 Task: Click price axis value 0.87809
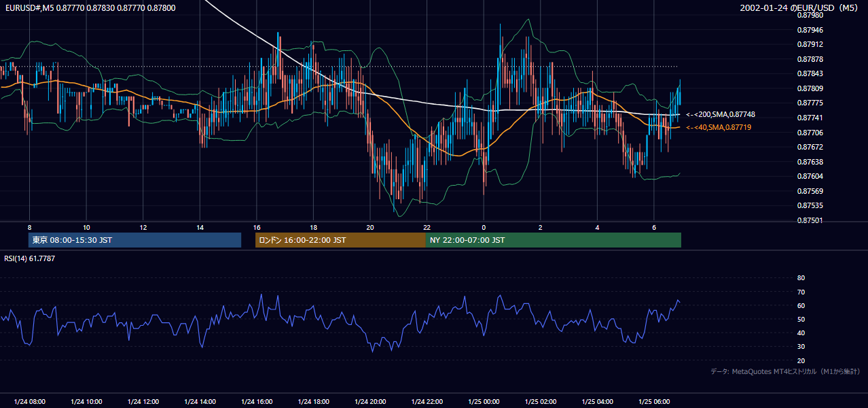(811, 88)
